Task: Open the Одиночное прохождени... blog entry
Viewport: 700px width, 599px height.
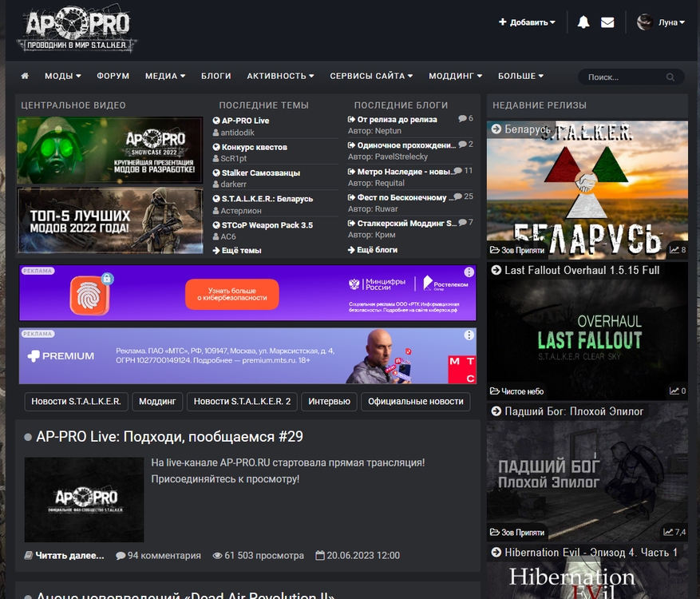Action: tap(406, 145)
